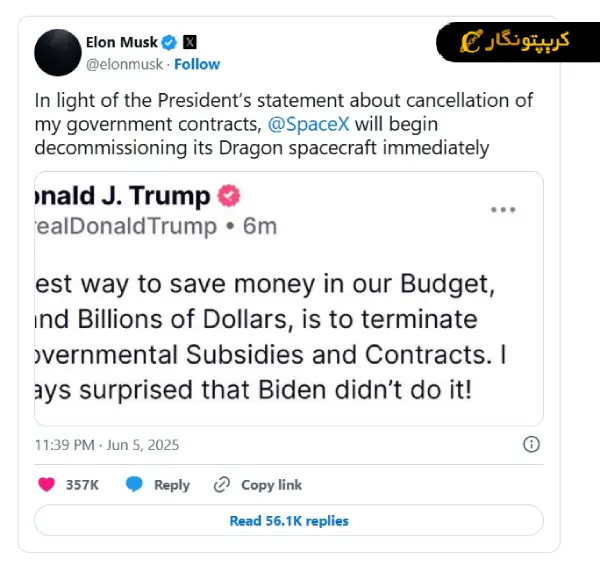This screenshot has height=565, width=600.
Task: Like the tweet with heart icon
Action: [x=46, y=485]
